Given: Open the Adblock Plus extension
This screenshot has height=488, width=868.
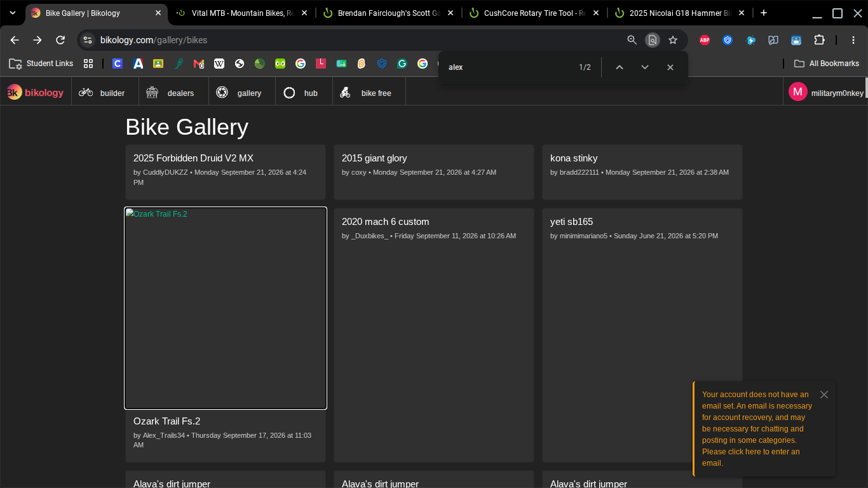Looking at the screenshot, I should [x=705, y=40].
